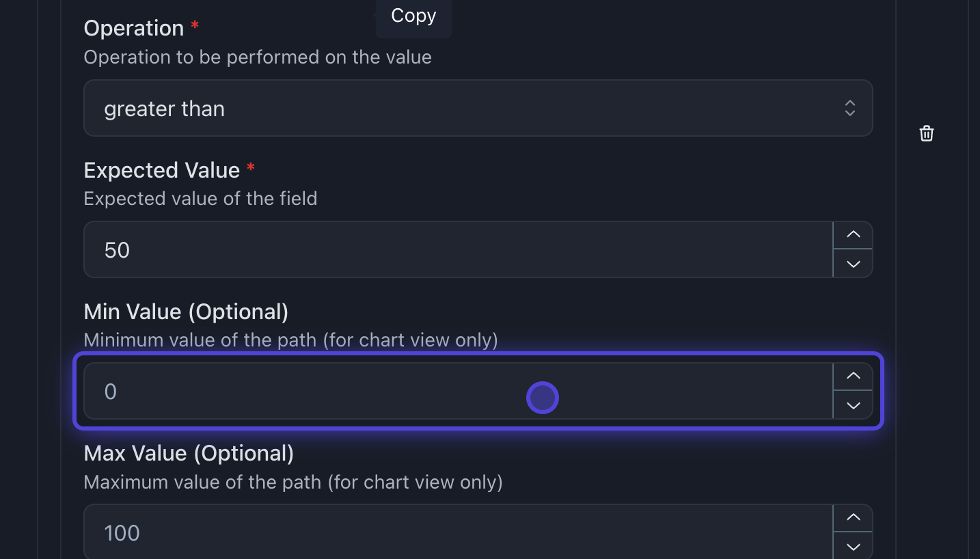Decrease Max Value using down chevron

pyautogui.click(x=853, y=546)
